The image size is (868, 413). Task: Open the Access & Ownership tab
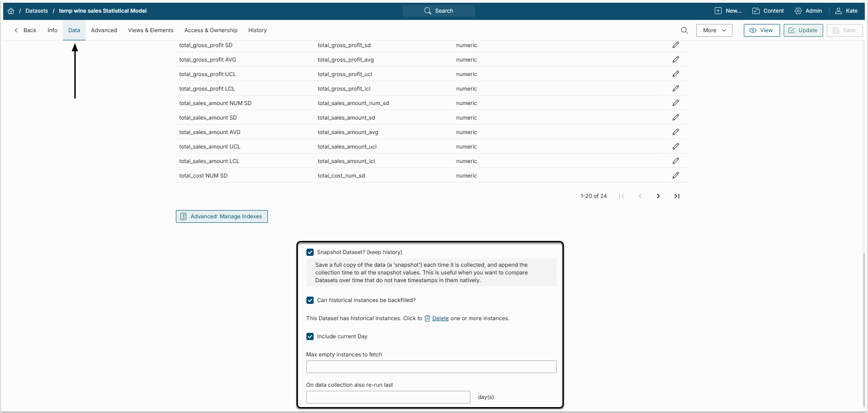point(211,30)
